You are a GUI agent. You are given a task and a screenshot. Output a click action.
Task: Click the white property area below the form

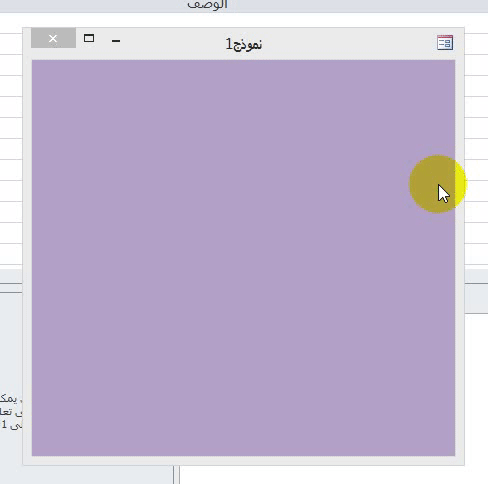point(333,475)
